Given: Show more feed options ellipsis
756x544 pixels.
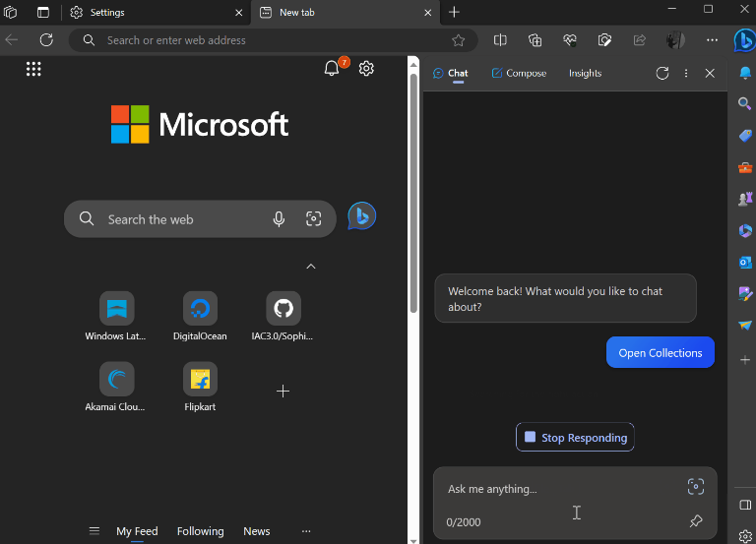Looking at the screenshot, I should [x=306, y=531].
